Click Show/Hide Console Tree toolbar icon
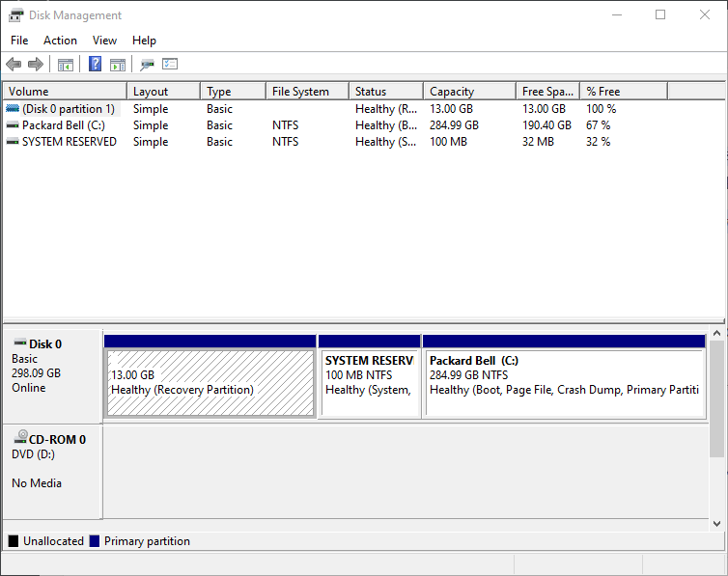This screenshot has height=576, width=728. [x=66, y=65]
